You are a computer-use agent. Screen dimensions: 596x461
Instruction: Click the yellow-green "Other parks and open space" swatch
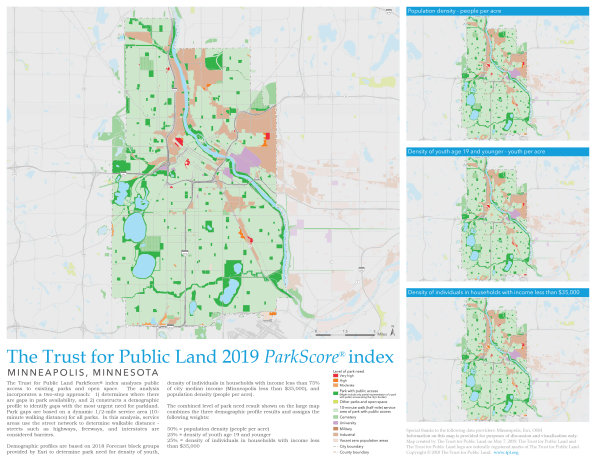(336, 402)
